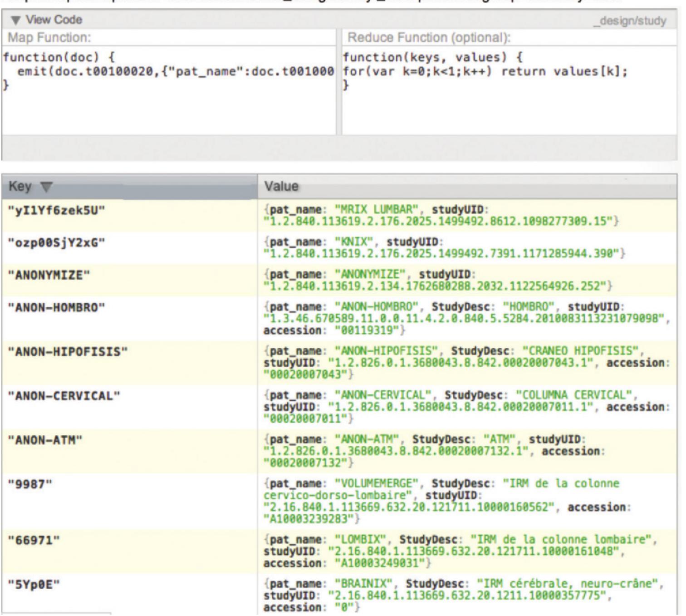686x616 pixels.
Task: Click the "Reduce Function (optional):" label
Action: 429,37
